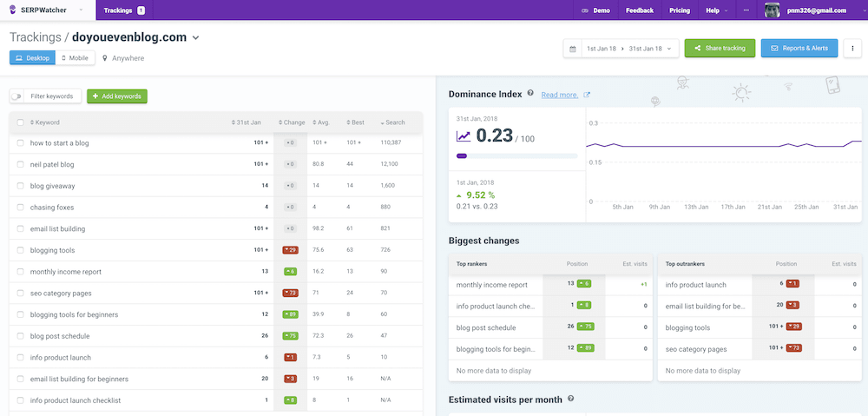The height and width of the screenshot is (416, 868).
Task: Click the Dominance Index progress bar
Action: tap(516, 156)
